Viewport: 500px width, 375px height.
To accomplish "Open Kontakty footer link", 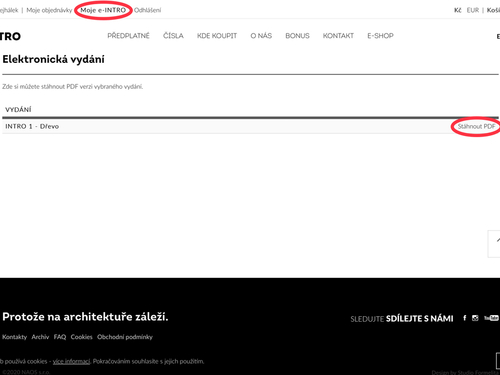I will tap(14, 337).
